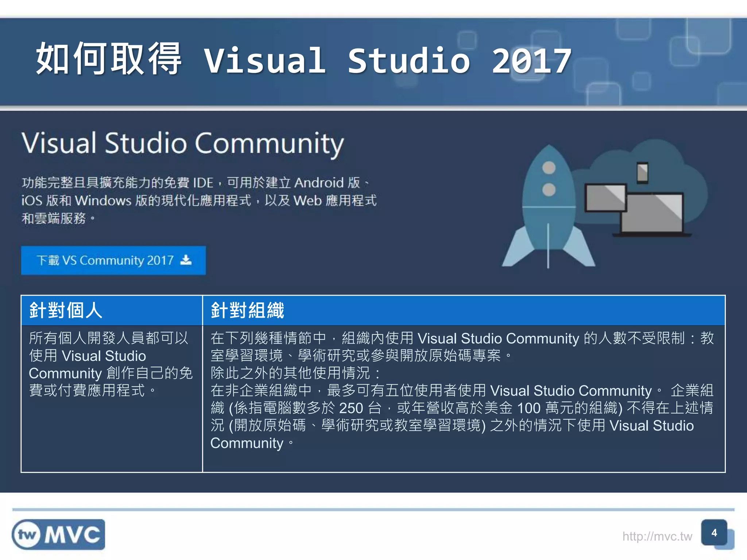747x560 pixels.
Task: Click the line starting 在非企業組織中
Action: point(462,390)
